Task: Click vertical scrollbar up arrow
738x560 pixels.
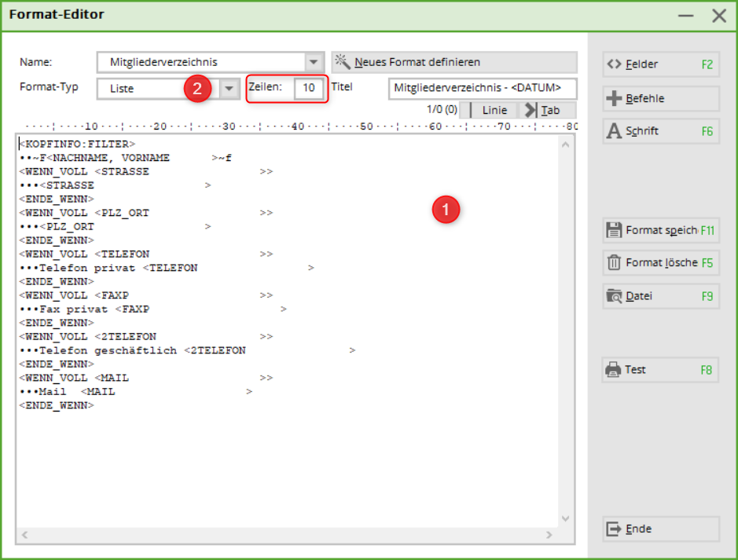Action: coord(564,144)
